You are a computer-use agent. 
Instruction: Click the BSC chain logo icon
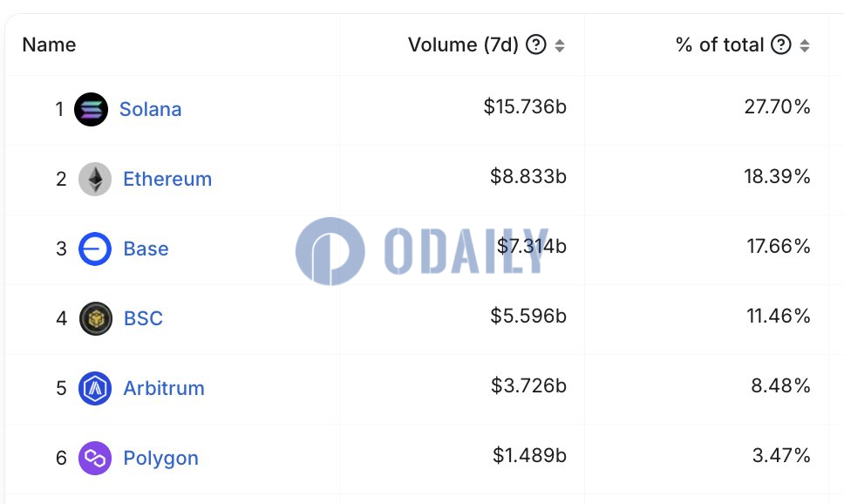[x=96, y=318]
